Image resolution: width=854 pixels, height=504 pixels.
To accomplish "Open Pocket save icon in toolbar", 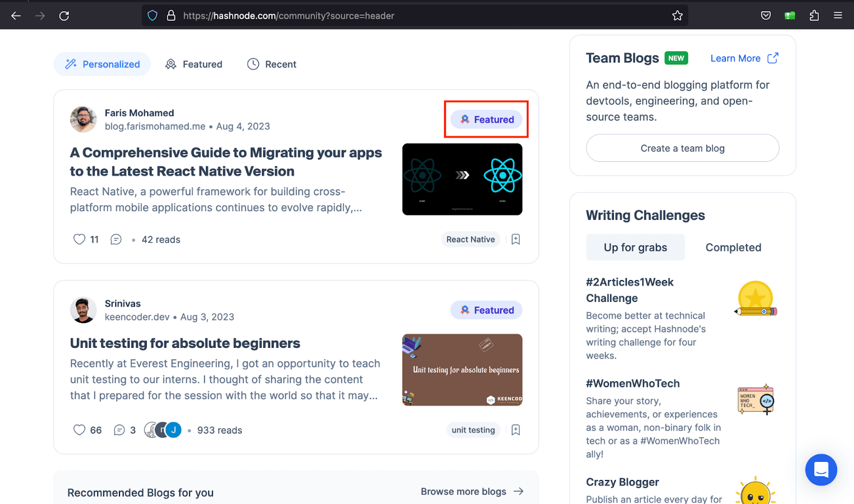I will coord(766,15).
